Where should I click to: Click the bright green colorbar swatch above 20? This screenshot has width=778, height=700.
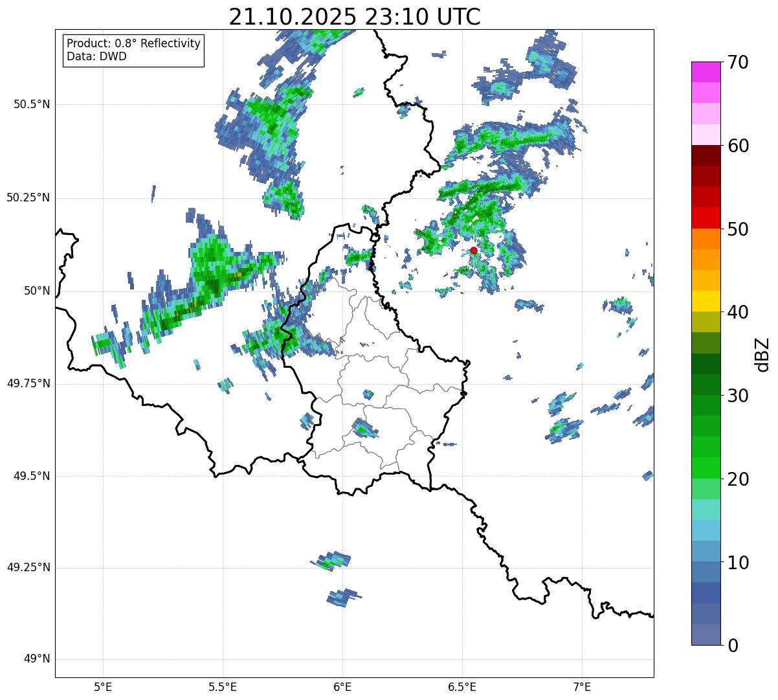click(x=706, y=468)
